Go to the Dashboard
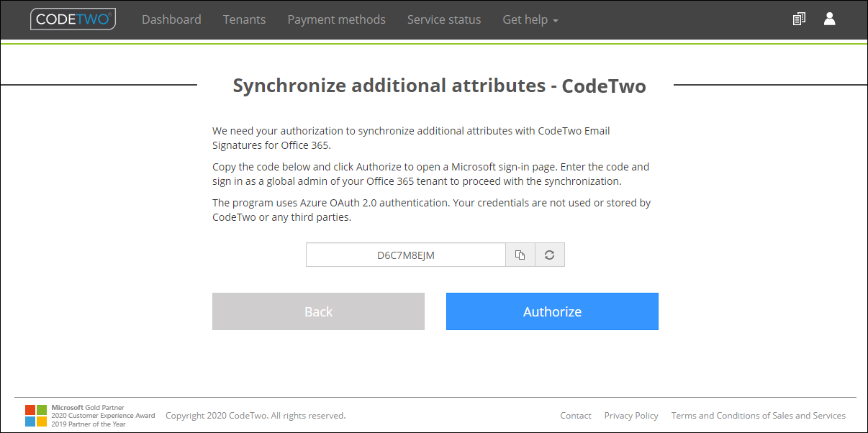Image resolution: width=868 pixels, height=433 pixels. [171, 19]
